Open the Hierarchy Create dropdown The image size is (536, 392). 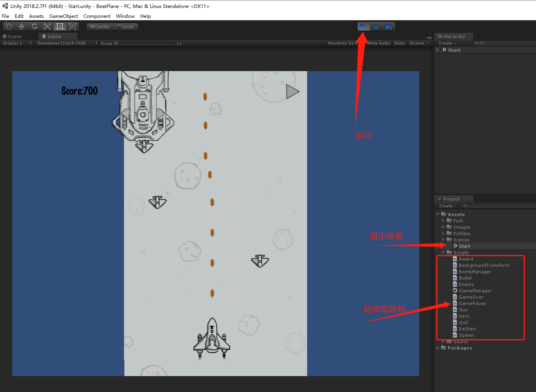[x=447, y=43]
